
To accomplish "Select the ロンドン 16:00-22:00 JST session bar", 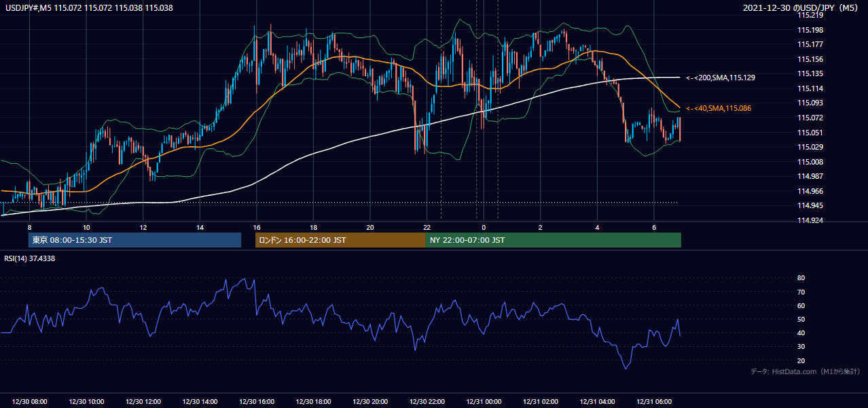I will point(340,240).
